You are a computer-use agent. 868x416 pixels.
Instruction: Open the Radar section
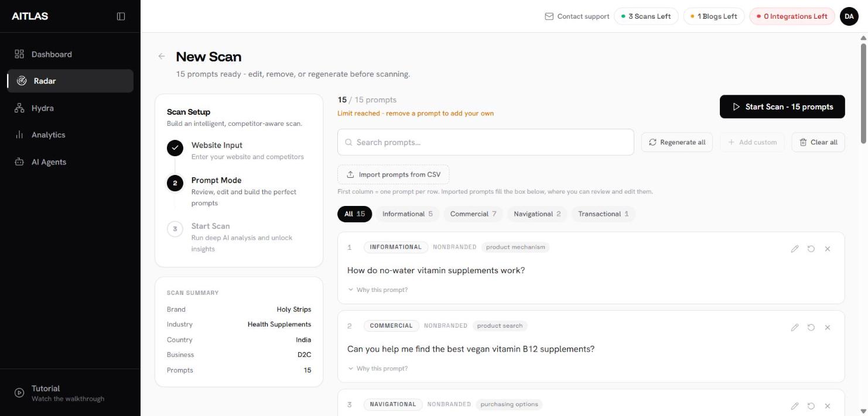click(70, 81)
